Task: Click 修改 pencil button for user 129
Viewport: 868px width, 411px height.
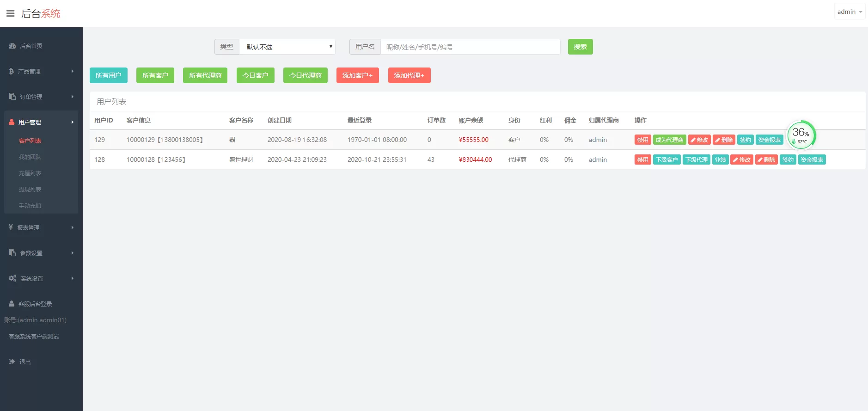Action: pos(699,140)
